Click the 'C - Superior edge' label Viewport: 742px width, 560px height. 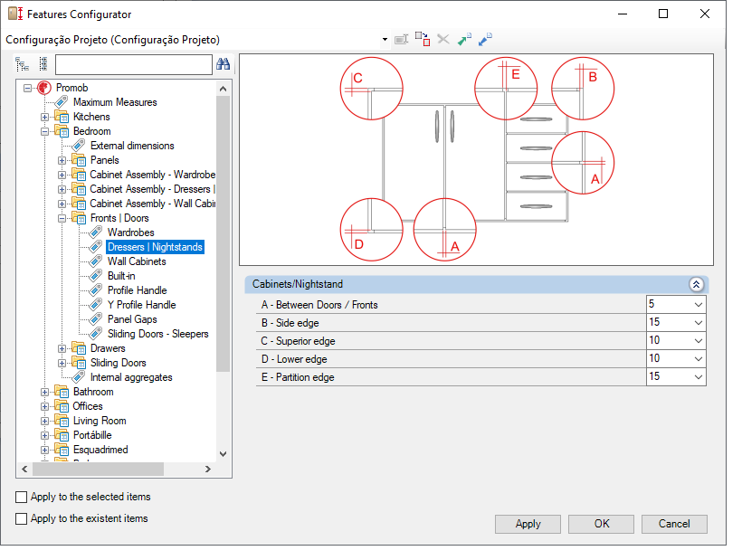(298, 341)
